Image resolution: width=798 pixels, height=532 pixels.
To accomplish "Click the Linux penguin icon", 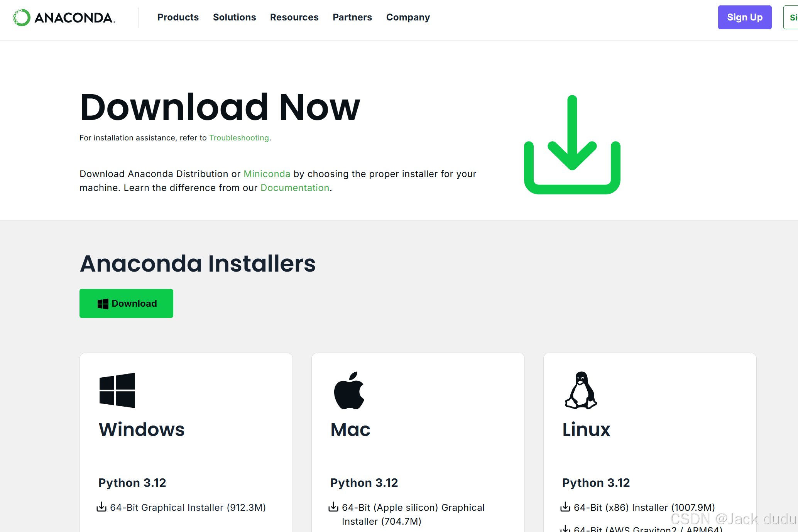I will click(x=581, y=390).
